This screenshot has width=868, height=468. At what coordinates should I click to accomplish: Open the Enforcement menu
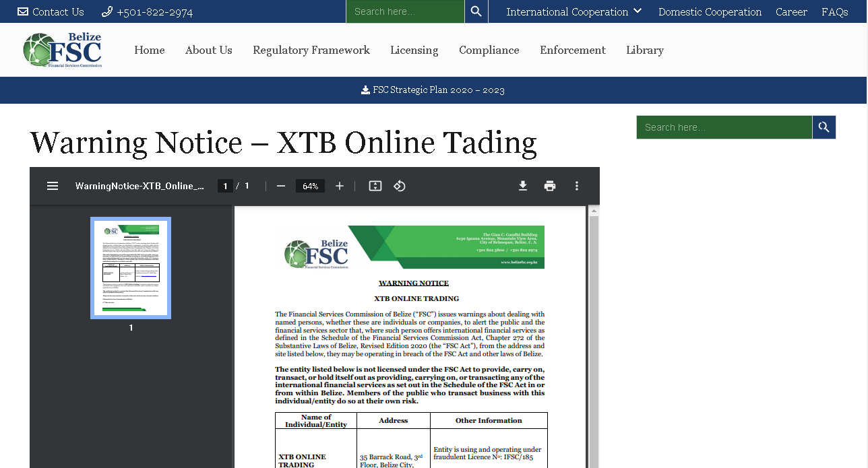coord(573,50)
